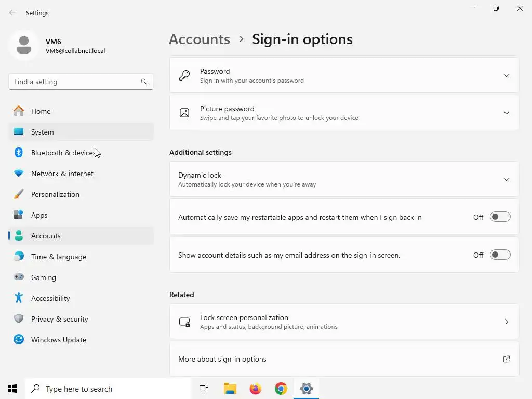
Task: Launch File Explorer from the taskbar
Action: point(230,389)
